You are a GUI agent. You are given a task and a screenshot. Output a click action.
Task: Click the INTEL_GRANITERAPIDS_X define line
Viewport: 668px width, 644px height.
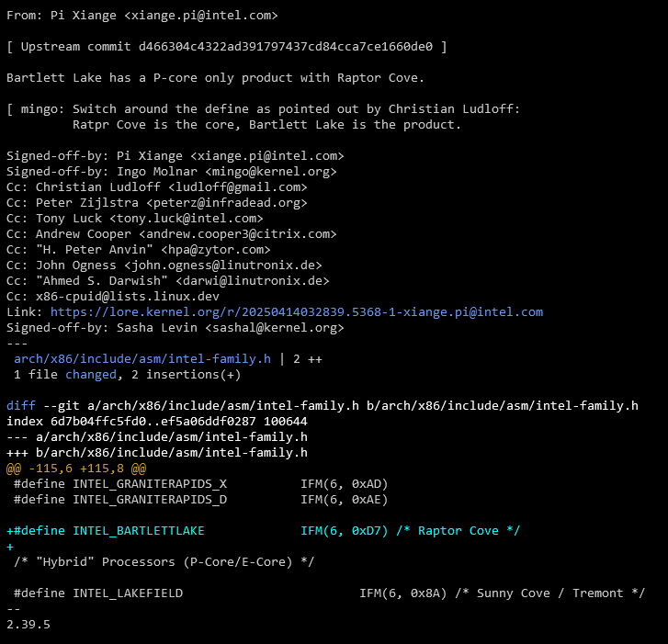[x=201, y=484]
